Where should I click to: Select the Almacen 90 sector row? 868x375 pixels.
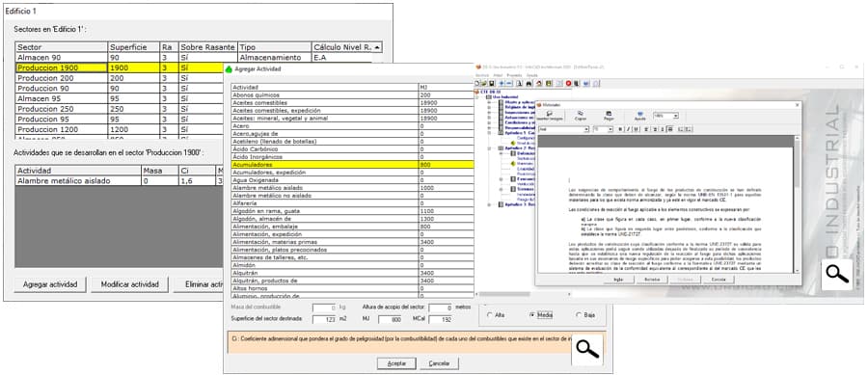pos(199,58)
